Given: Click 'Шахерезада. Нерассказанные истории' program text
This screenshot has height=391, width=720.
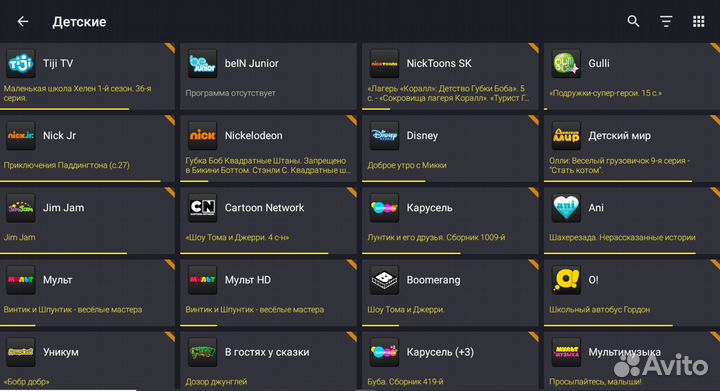Looking at the screenshot, I should 622,237.
